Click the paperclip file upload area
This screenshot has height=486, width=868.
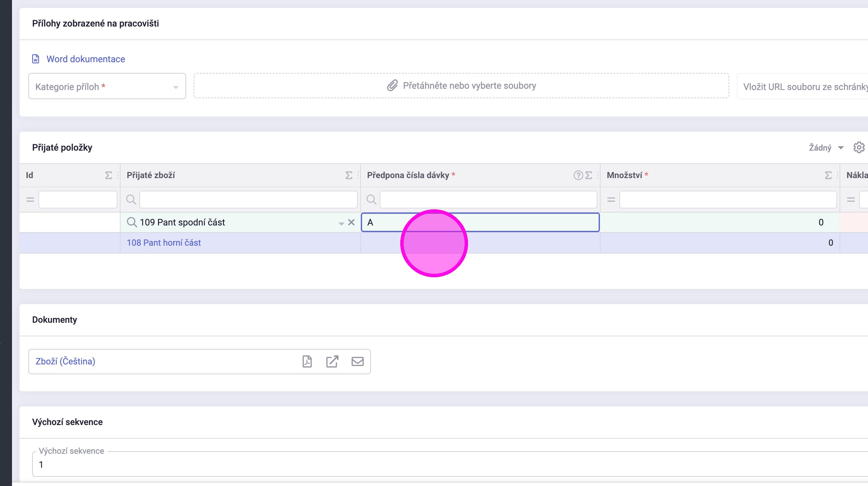click(461, 86)
